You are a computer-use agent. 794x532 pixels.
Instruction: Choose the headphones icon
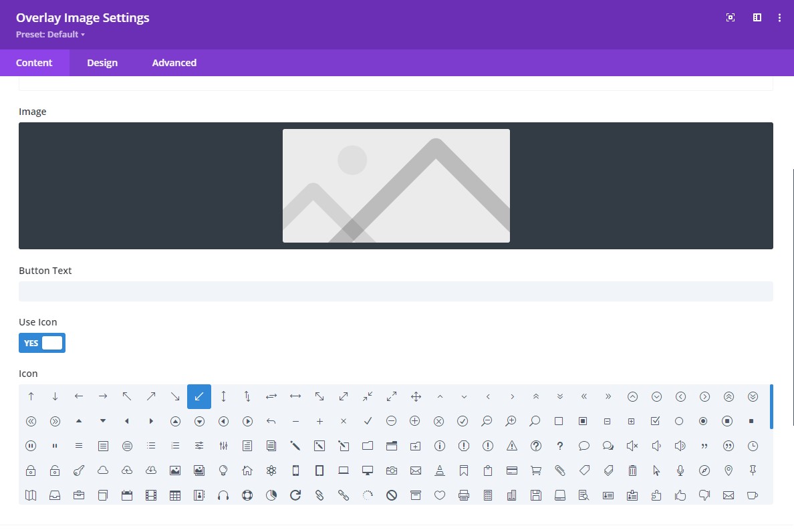[223, 495]
